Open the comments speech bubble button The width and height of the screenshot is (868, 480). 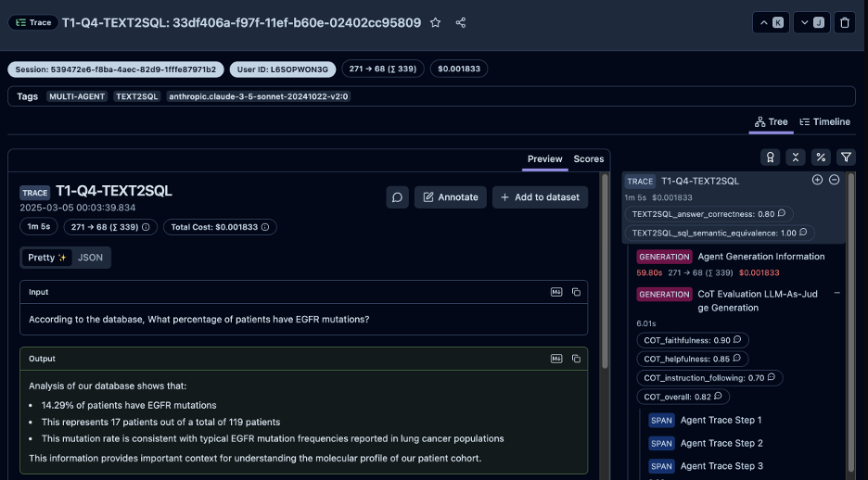(x=398, y=197)
